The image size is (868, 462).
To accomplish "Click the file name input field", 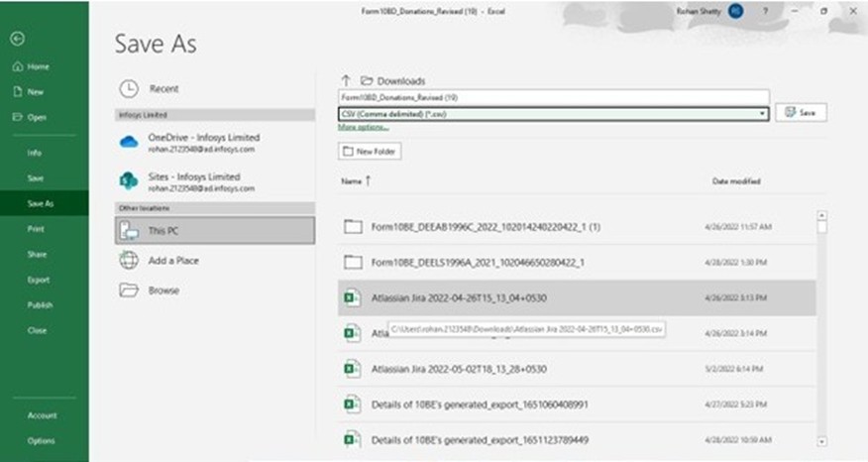I will [553, 97].
